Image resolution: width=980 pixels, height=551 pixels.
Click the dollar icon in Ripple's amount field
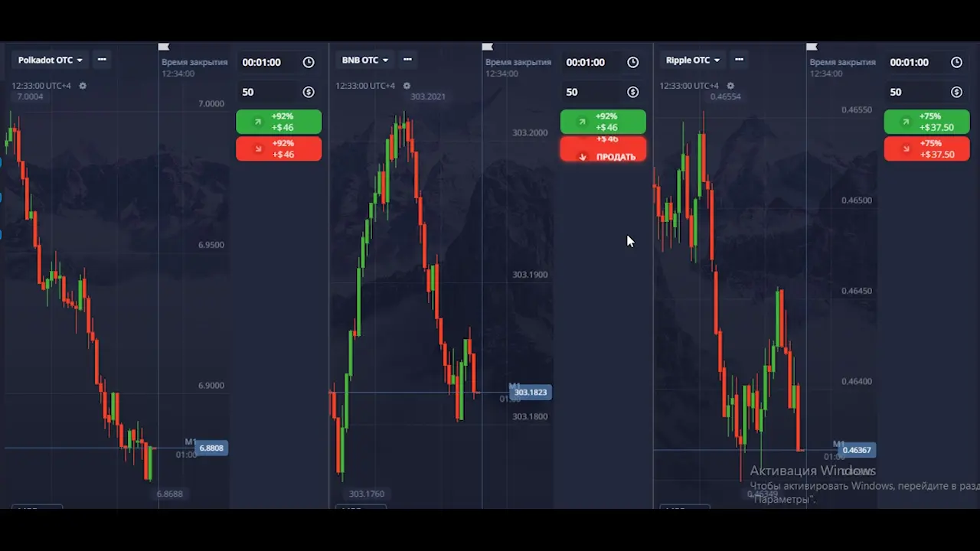coord(956,92)
